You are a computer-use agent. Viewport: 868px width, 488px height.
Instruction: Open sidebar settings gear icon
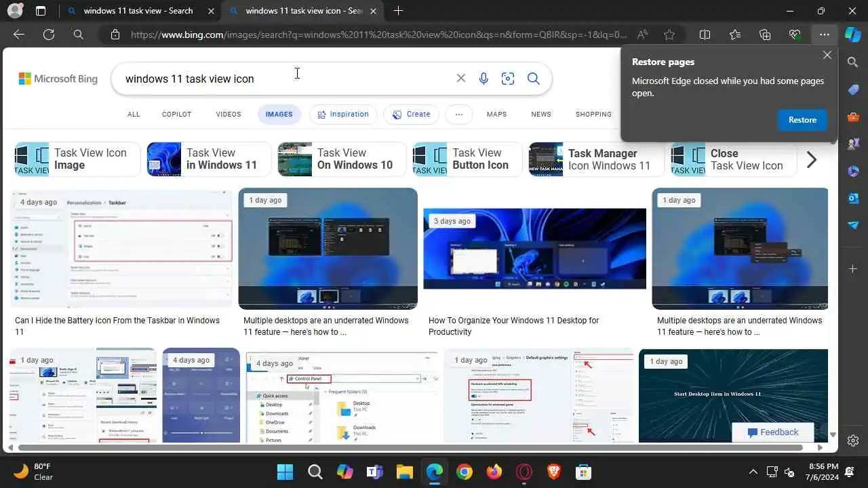click(853, 441)
